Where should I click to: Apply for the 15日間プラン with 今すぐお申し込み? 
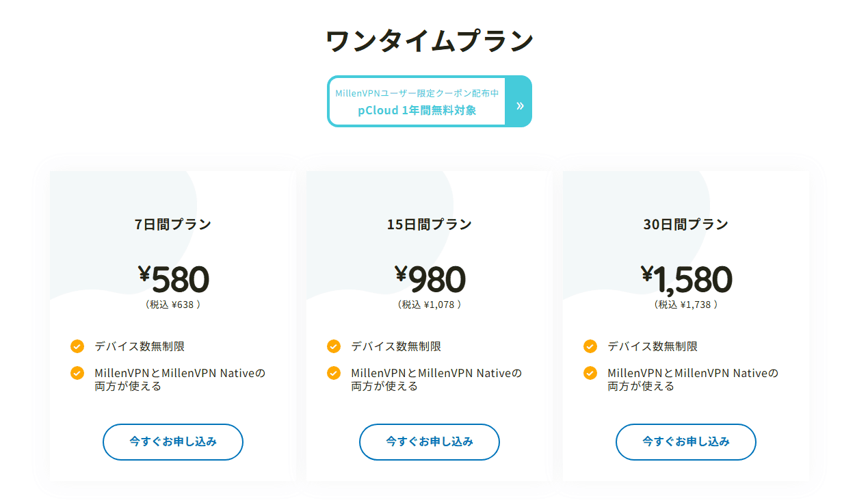pyautogui.click(x=430, y=442)
